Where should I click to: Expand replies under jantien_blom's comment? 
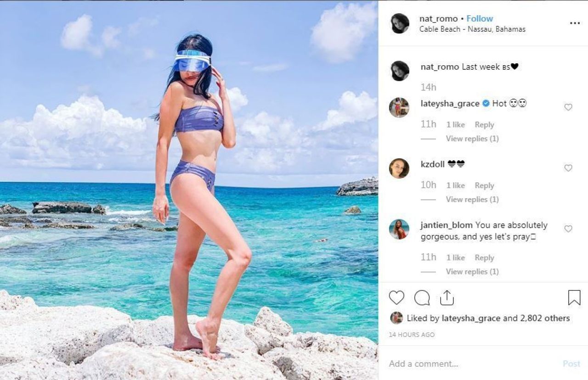pyautogui.click(x=472, y=272)
